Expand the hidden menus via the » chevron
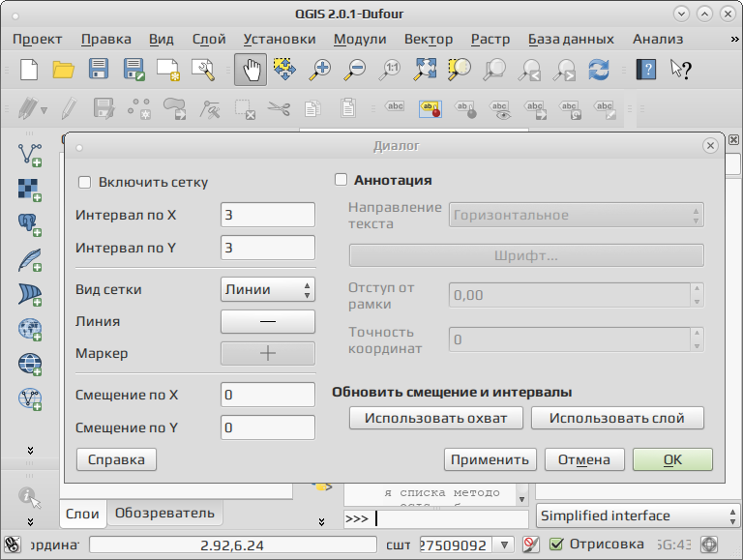Screen dimensions: 743x560 734,40
